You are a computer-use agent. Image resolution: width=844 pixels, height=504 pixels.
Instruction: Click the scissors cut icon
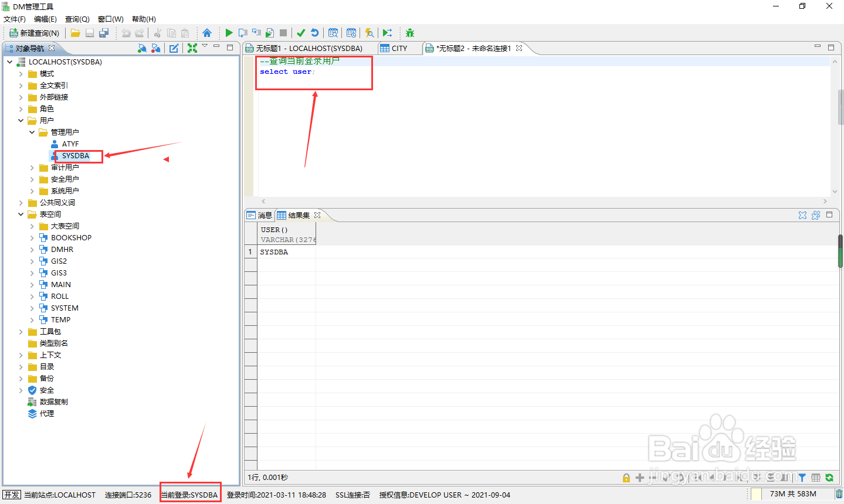click(158, 33)
